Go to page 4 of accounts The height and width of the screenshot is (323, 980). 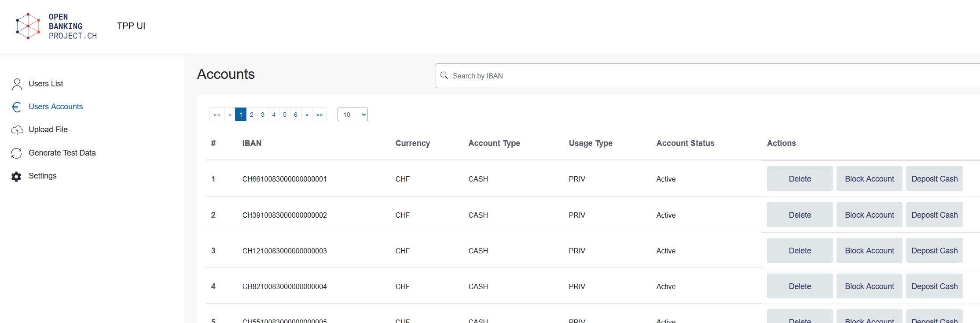(x=274, y=115)
